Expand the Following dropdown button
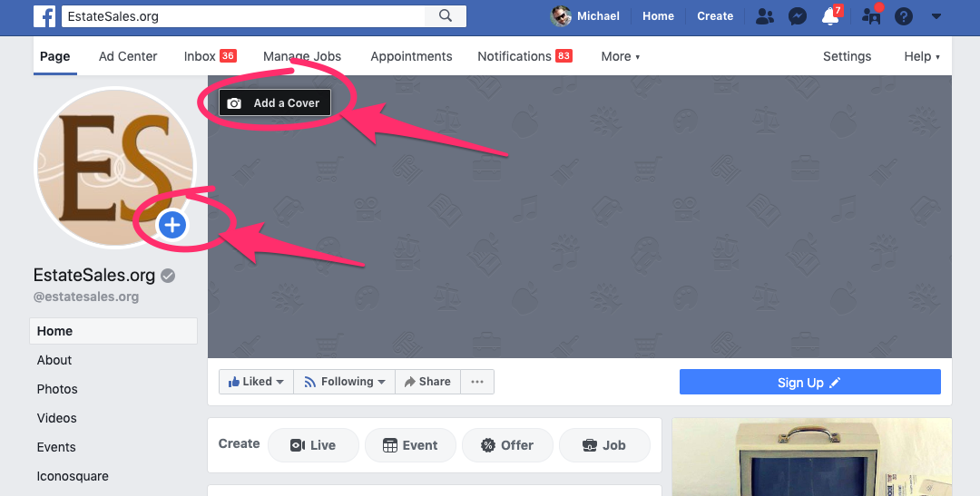The width and height of the screenshot is (980, 496). pyautogui.click(x=345, y=382)
